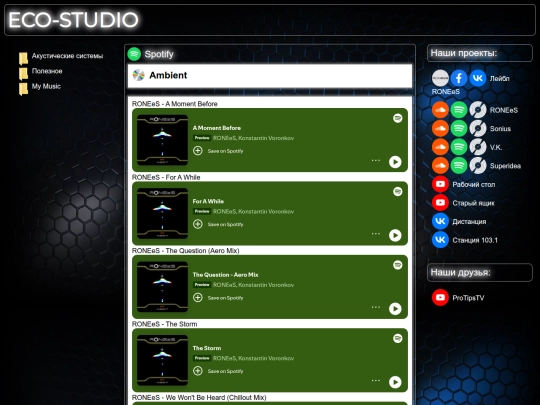The height and width of the screenshot is (405, 540).
Task: Open the three-dot menu on The Question card
Action: coord(376,307)
